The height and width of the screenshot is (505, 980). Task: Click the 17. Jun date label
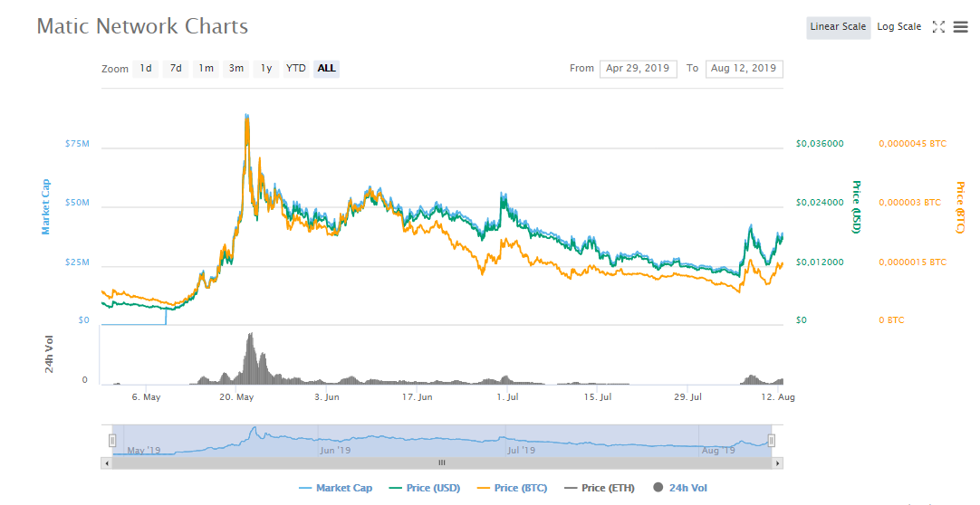[417, 397]
